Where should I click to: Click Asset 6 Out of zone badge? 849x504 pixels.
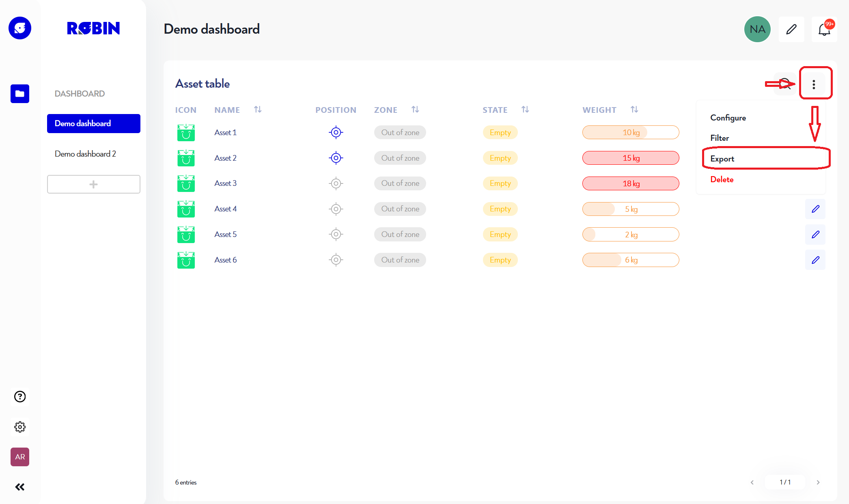(400, 260)
